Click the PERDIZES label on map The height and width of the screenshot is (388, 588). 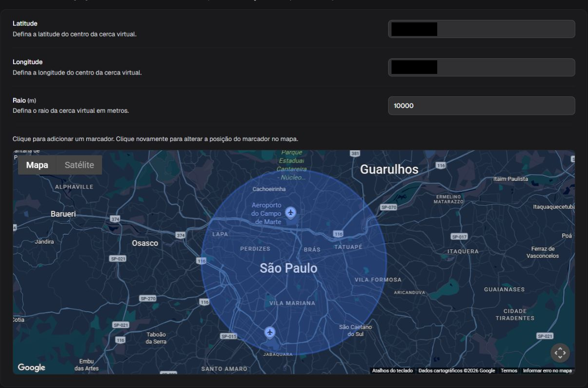pos(255,248)
